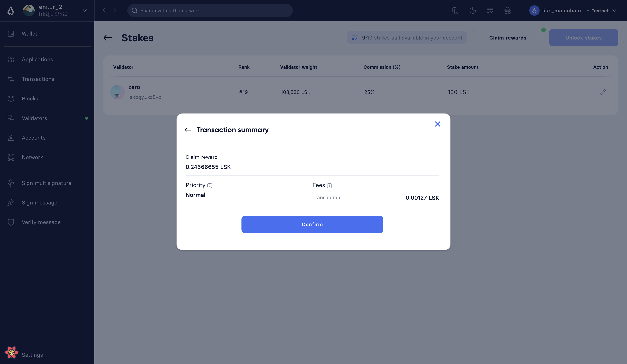
Task: Expand the network selector dropdown
Action: pyautogui.click(x=615, y=10)
